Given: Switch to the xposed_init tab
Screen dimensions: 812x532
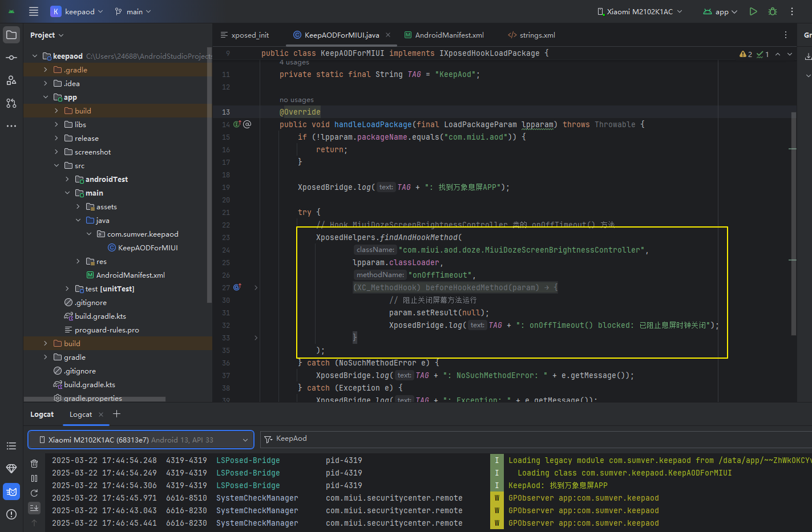Looking at the screenshot, I should coord(245,35).
